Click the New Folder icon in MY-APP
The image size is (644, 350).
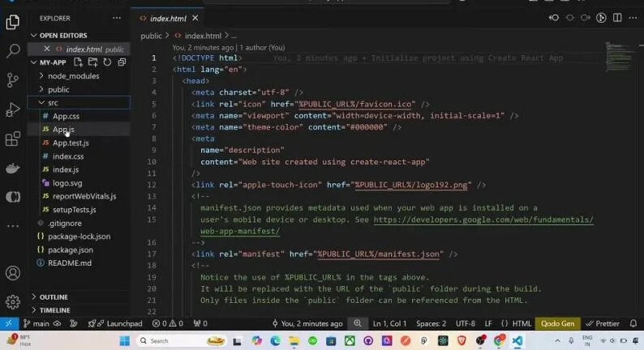point(92,62)
